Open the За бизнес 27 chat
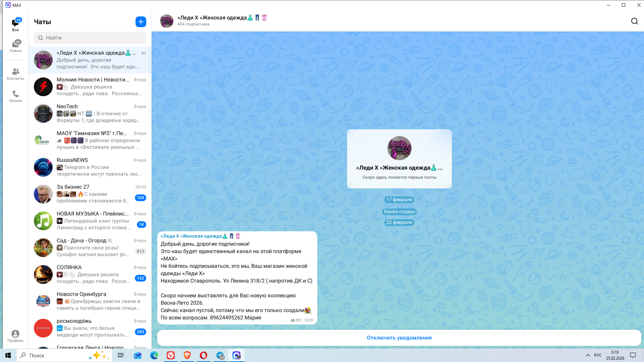This screenshot has height=362, width=644. (x=90, y=194)
